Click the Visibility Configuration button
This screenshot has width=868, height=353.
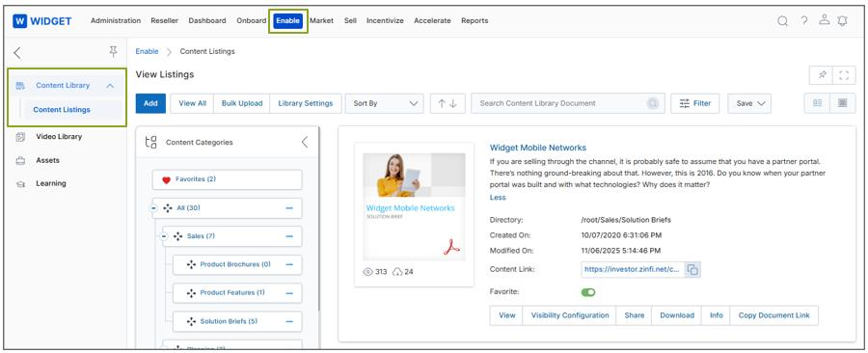click(x=570, y=315)
